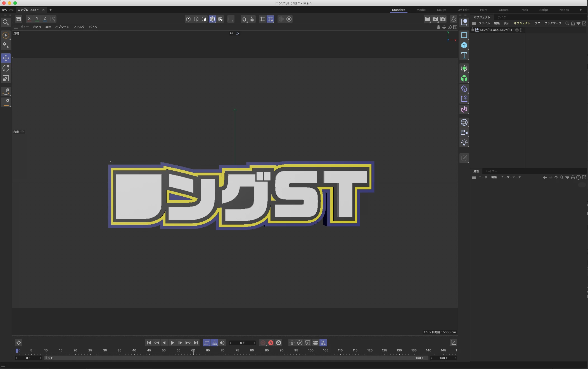Open the レイヤー tab in attributes panel
588x369 pixels.
[492, 171]
